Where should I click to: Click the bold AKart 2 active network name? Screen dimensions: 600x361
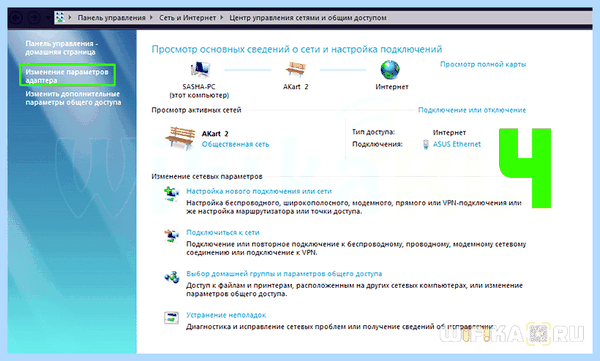click(x=215, y=134)
